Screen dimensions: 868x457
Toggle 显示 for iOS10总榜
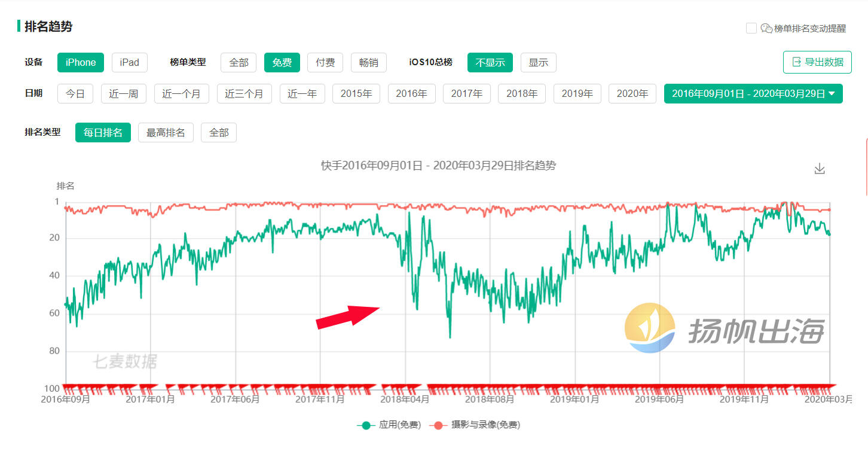pyautogui.click(x=538, y=62)
